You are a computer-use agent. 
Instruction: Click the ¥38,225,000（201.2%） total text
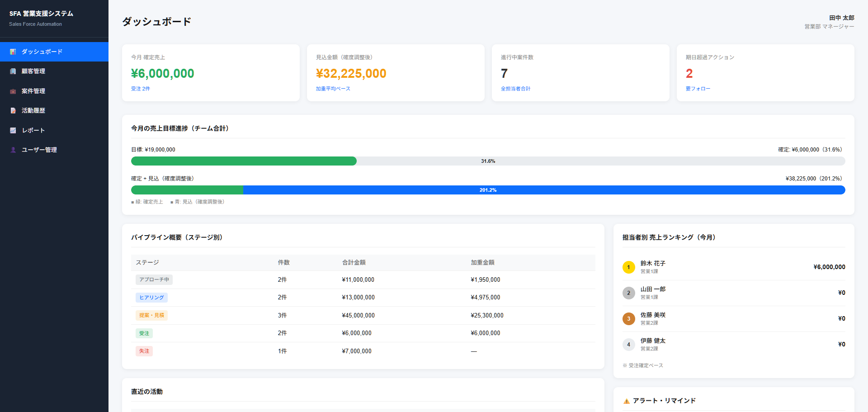pos(816,179)
